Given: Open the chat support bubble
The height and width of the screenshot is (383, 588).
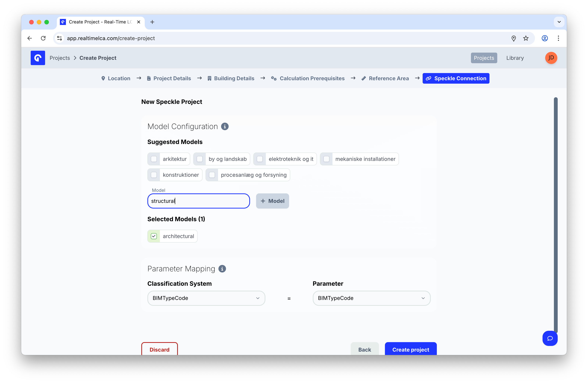Looking at the screenshot, I should point(550,338).
